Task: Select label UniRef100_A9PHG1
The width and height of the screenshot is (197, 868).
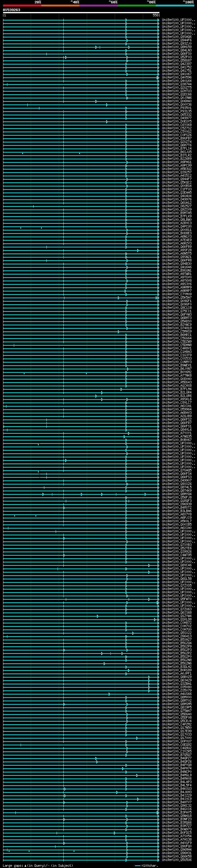Action: (x=176, y=162)
